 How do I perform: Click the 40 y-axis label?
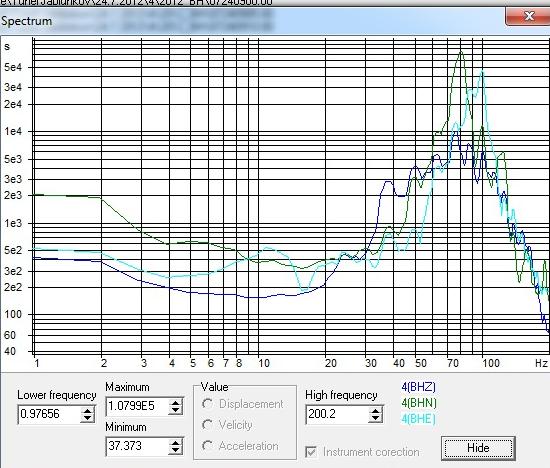(10, 351)
